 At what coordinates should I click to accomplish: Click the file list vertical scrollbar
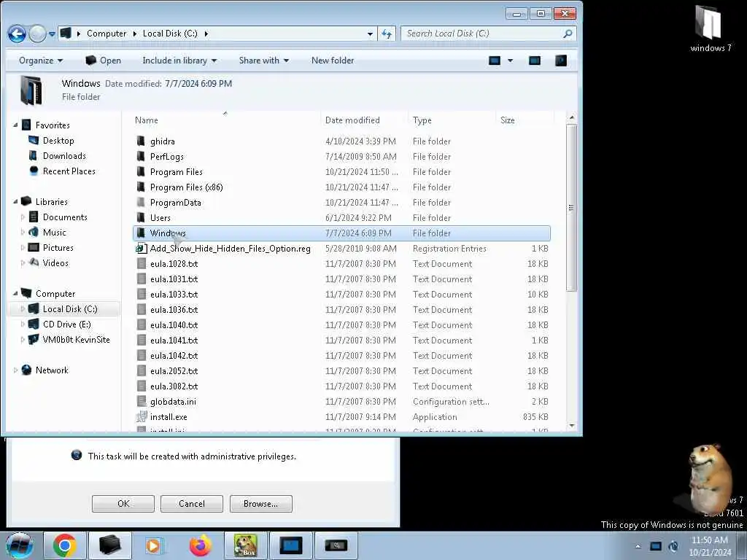[x=572, y=208]
